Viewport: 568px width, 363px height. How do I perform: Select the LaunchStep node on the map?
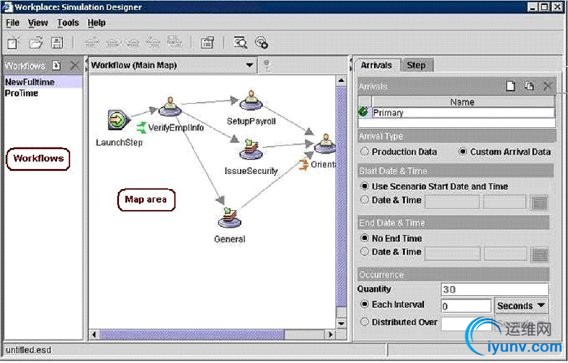pyautogui.click(x=118, y=120)
